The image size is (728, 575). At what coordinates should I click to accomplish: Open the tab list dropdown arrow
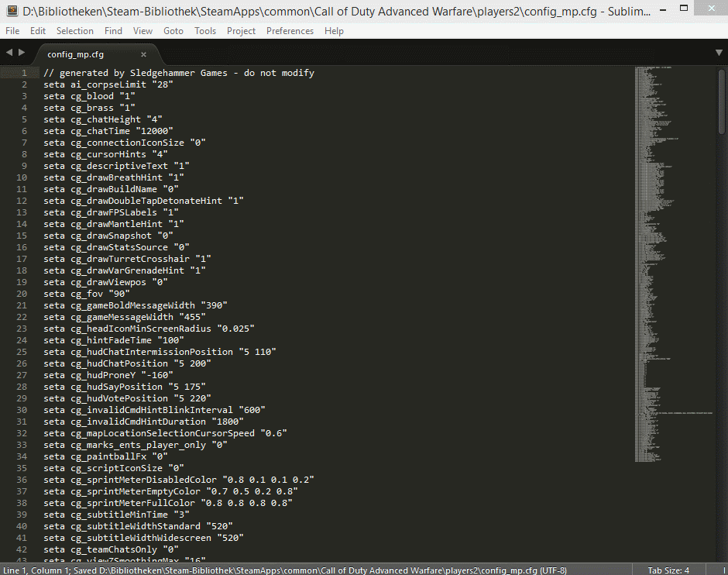[x=719, y=53]
